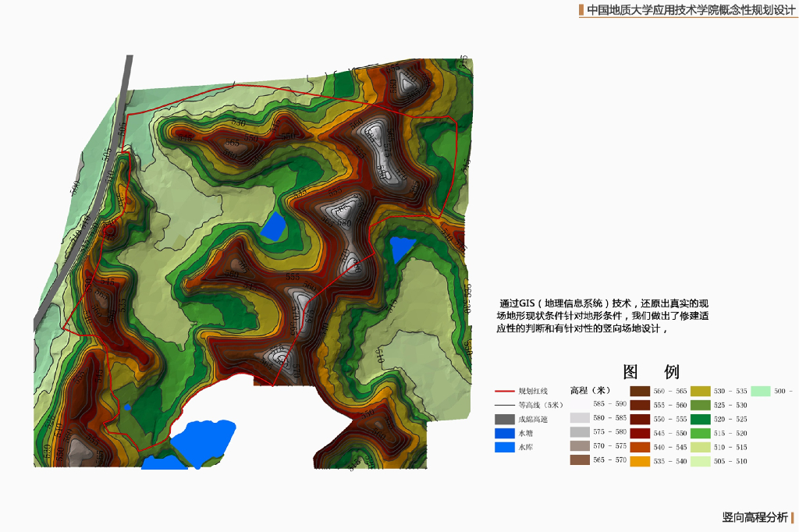Click the 520 - 525 elevation label
The image size is (799, 532).
[x=730, y=420]
